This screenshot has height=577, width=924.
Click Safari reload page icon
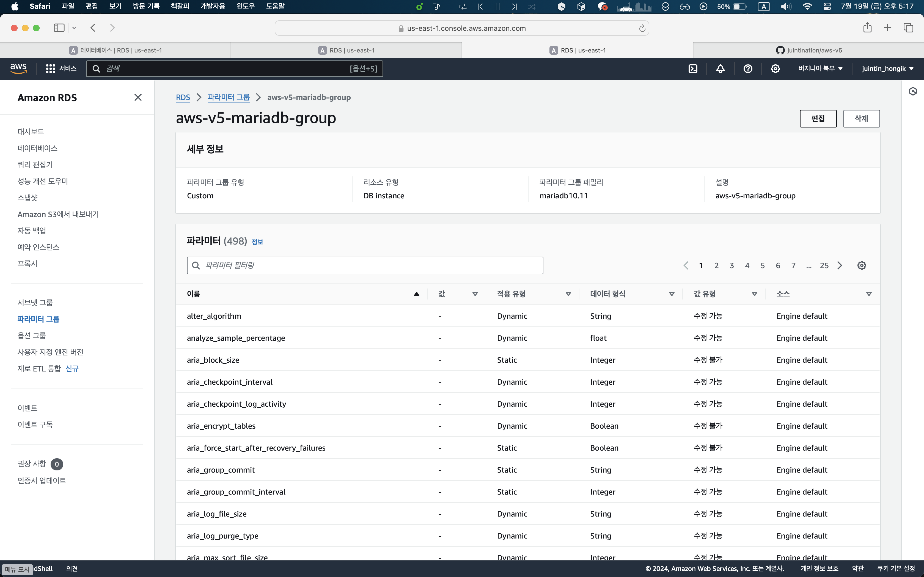tap(642, 28)
